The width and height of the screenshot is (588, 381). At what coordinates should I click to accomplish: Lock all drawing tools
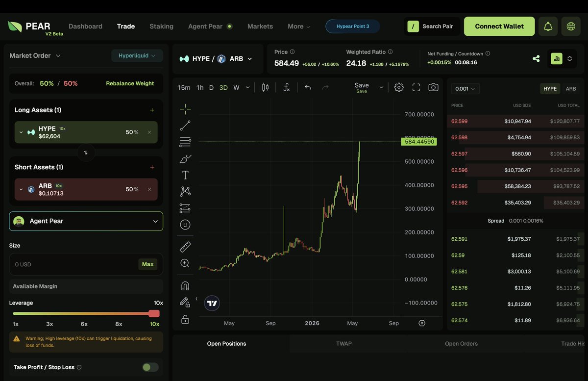tap(185, 319)
